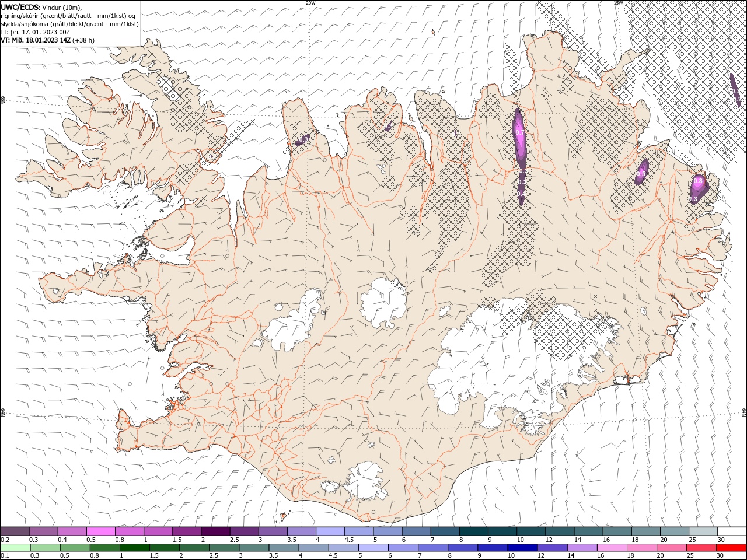Click the '0.1' number under the rain scale
This screenshot has height=560, width=747.
5,556
